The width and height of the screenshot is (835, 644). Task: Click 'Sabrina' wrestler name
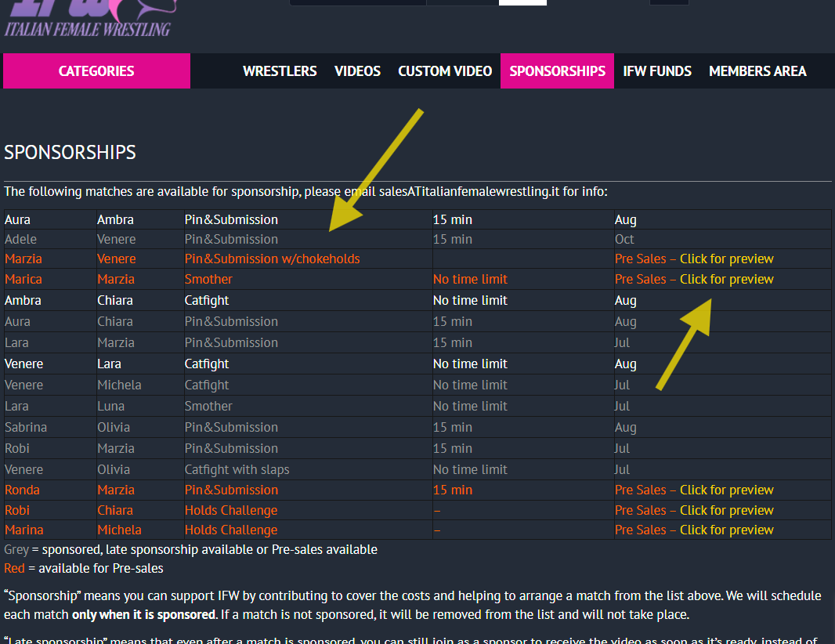pos(26,427)
